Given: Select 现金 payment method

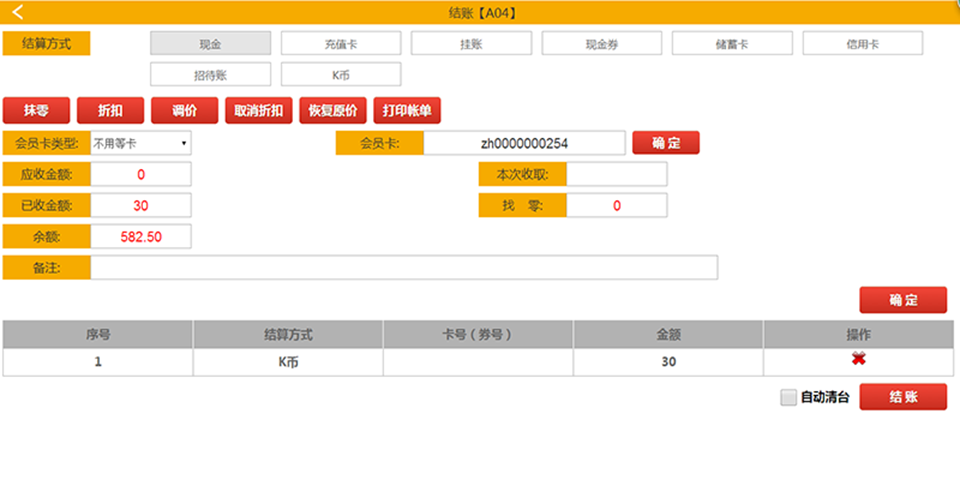Looking at the screenshot, I should [210, 44].
